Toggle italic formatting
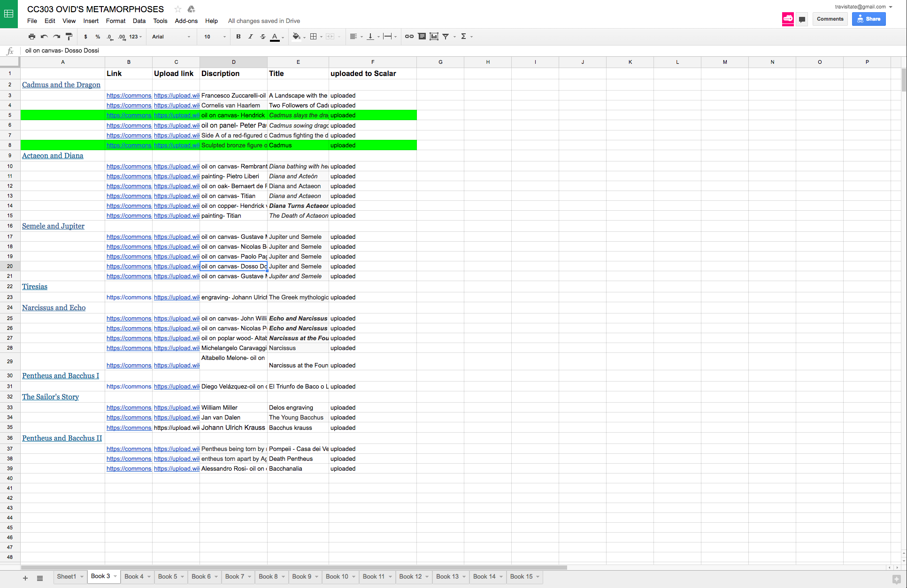907x588 pixels. tap(251, 37)
